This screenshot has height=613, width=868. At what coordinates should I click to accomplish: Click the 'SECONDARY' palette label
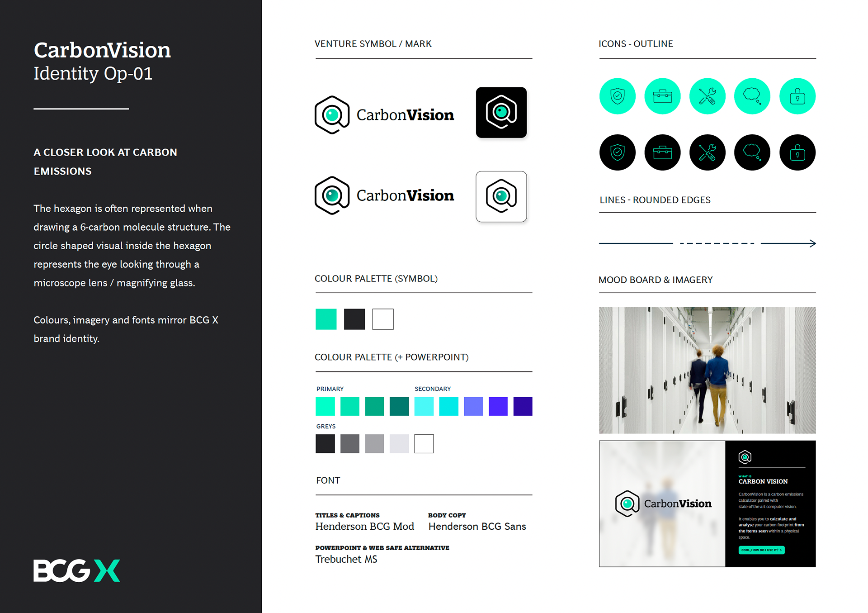[x=433, y=389]
